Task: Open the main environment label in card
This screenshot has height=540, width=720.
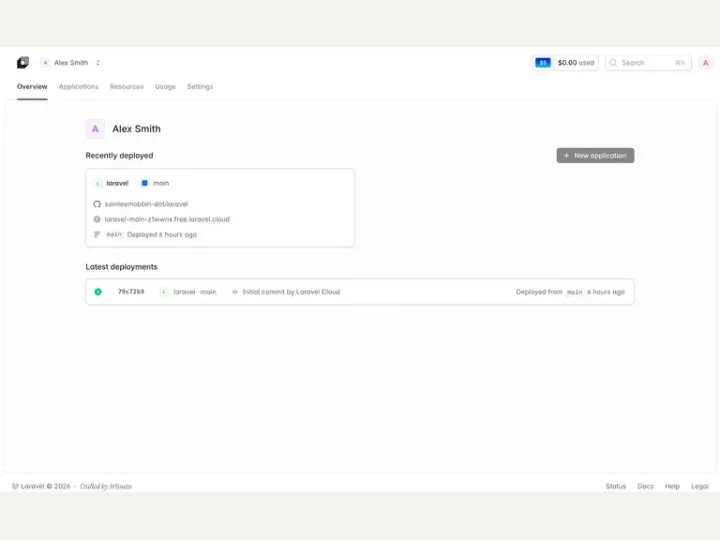Action: click(x=161, y=183)
